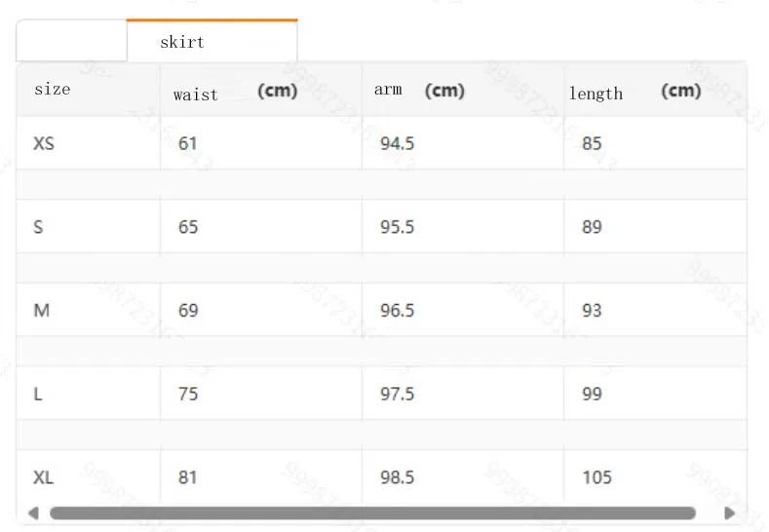Click the arm value 95.5 cell

(x=397, y=227)
